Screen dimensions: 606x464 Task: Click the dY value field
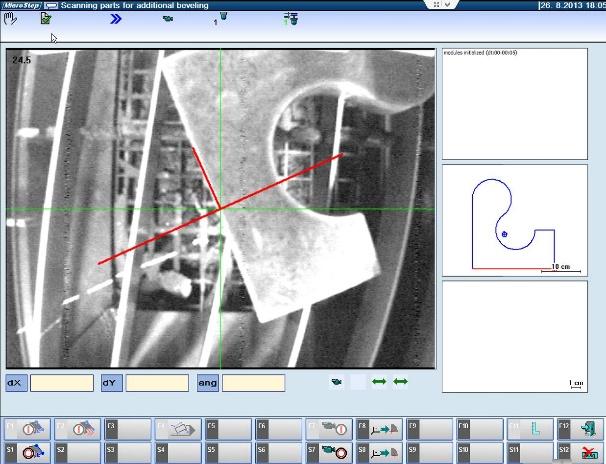click(x=156, y=383)
